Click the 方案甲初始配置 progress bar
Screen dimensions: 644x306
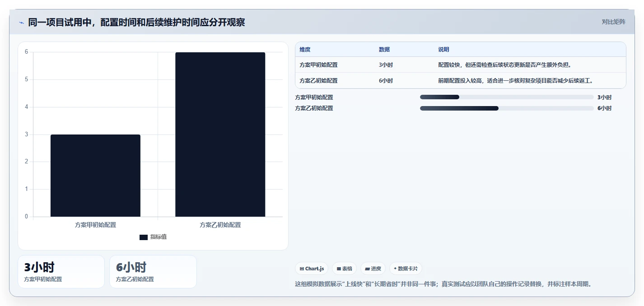[x=507, y=97]
